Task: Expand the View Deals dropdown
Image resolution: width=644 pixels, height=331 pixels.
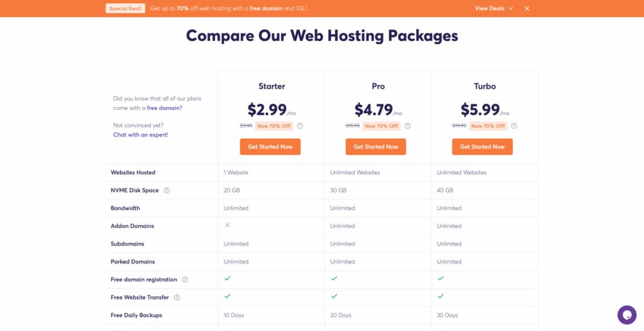Action: coord(494,8)
